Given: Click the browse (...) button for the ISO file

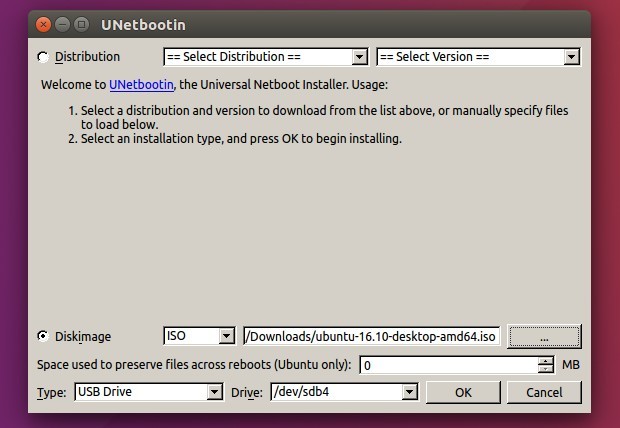Looking at the screenshot, I should tap(544, 337).
